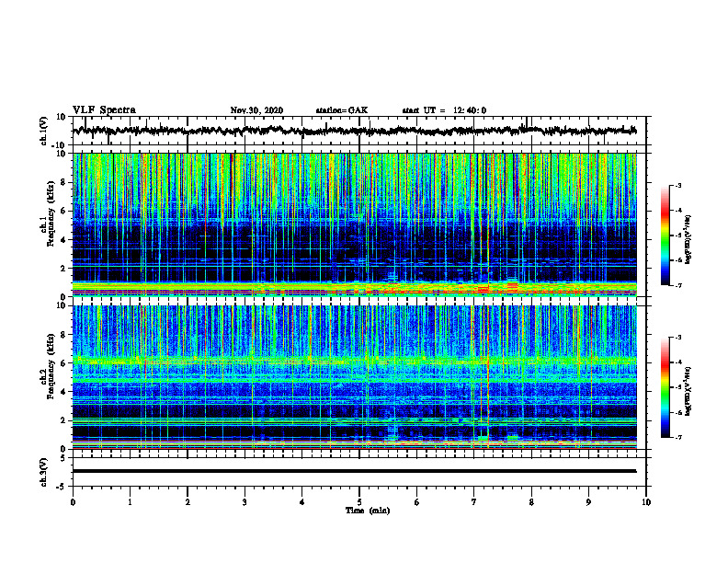Click the "-5" tick on the ch.3(V) axis
This screenshot has width=728, height=563.
(62, 487)
